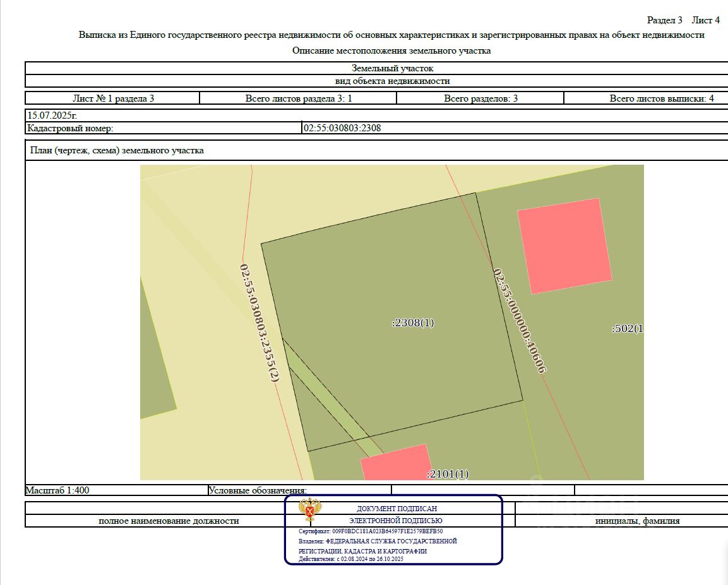
Task: Click the pink building near label :2101(1)
Action: click(396, 463)
